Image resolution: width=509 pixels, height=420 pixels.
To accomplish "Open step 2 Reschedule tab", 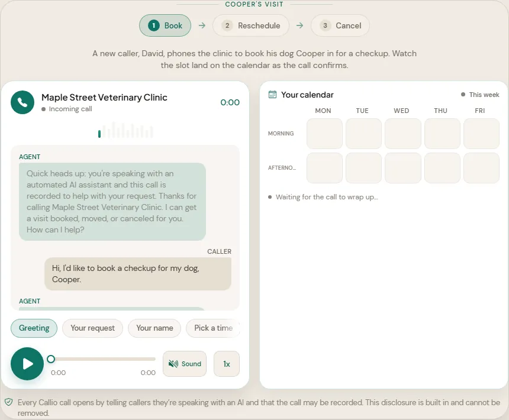I will click(251, 25).
